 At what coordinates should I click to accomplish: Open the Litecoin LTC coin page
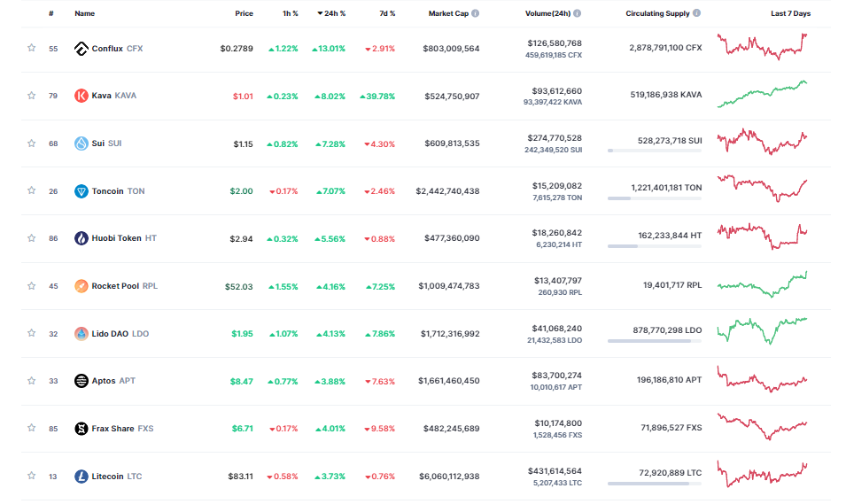(x=117, y=476)
